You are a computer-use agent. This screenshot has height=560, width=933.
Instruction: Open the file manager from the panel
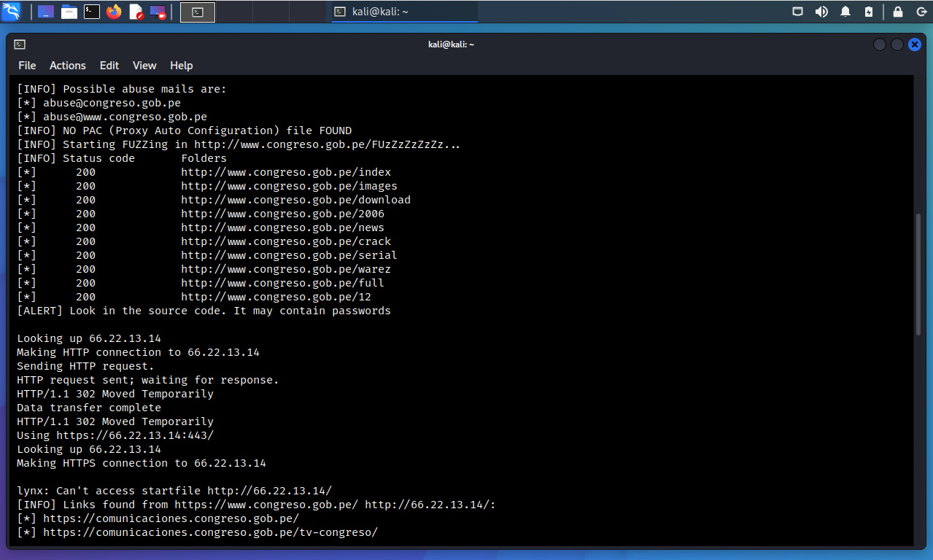(69, 12)
